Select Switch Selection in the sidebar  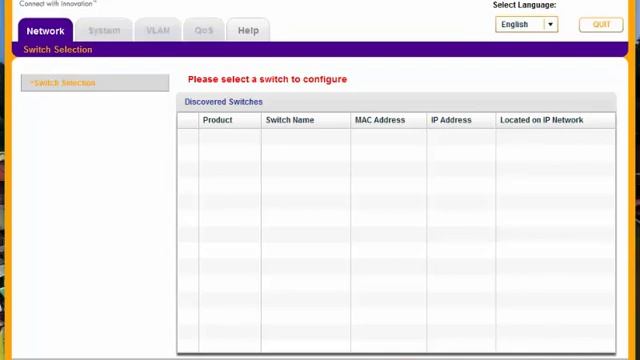pos(95,83)
